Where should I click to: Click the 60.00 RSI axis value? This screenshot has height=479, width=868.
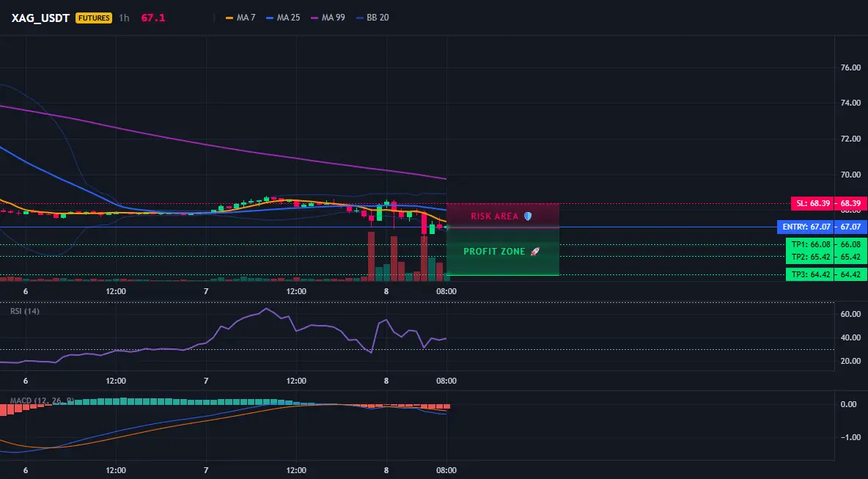tap(851, 314)
